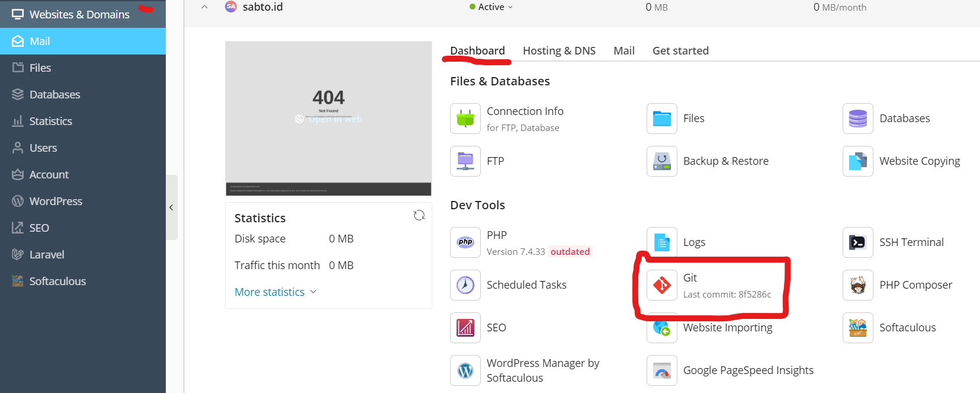Switch to the Hosting & DNS tab

coord(559,51)
